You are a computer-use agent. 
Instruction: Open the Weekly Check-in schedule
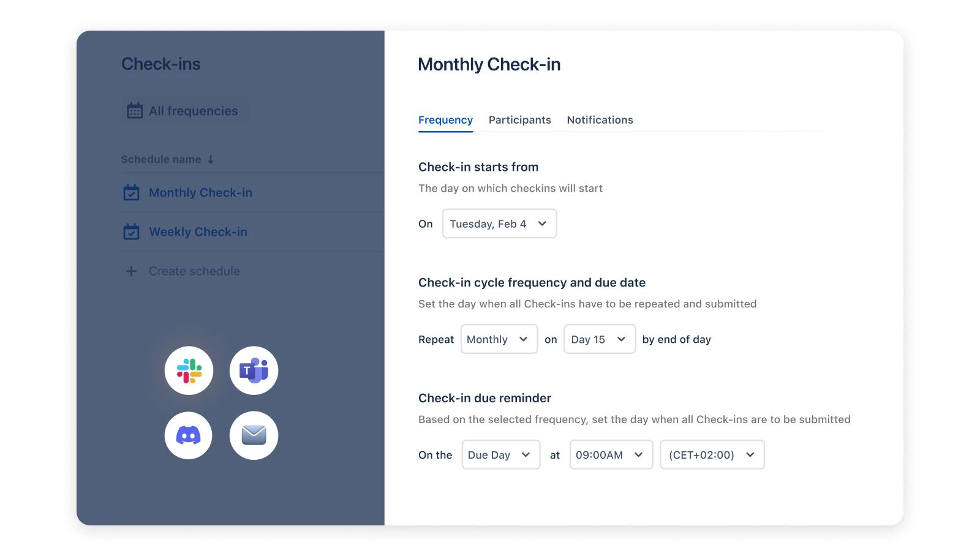click(x=198, y=232)
